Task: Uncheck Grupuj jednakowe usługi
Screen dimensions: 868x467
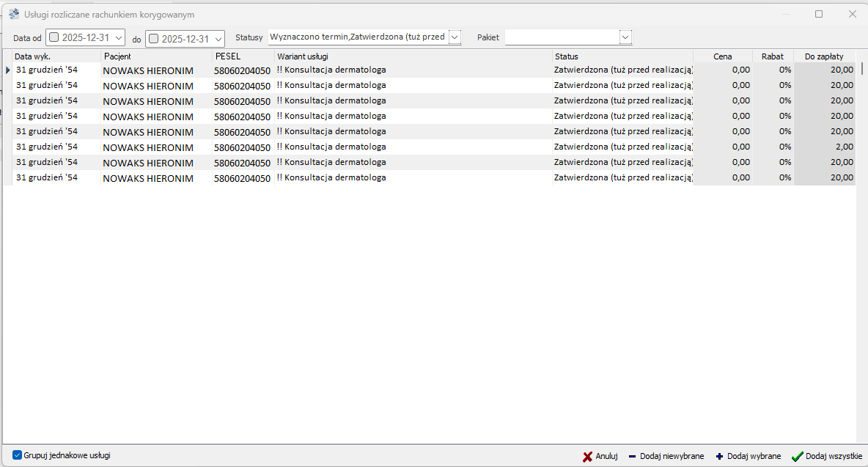Action: click(x=18, y=455)
